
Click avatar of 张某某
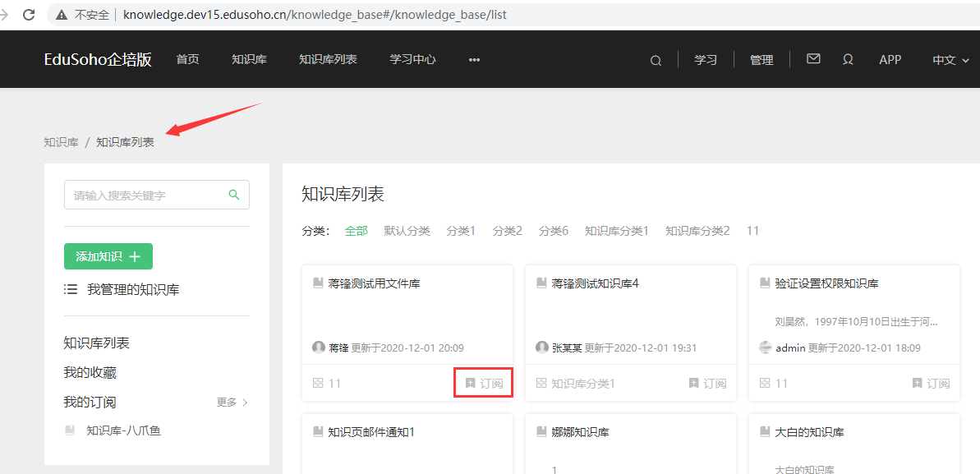tap(542, 347)
